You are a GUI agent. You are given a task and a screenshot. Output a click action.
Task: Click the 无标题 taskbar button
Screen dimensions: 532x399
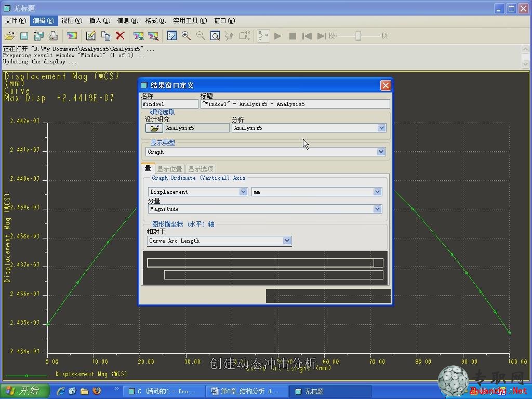coord(331,391)
